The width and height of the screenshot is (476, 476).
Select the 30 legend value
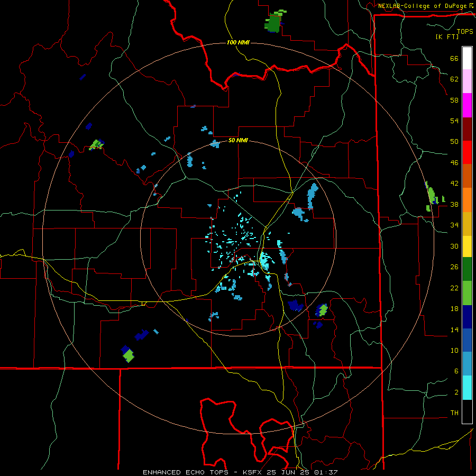coord(454,246)
